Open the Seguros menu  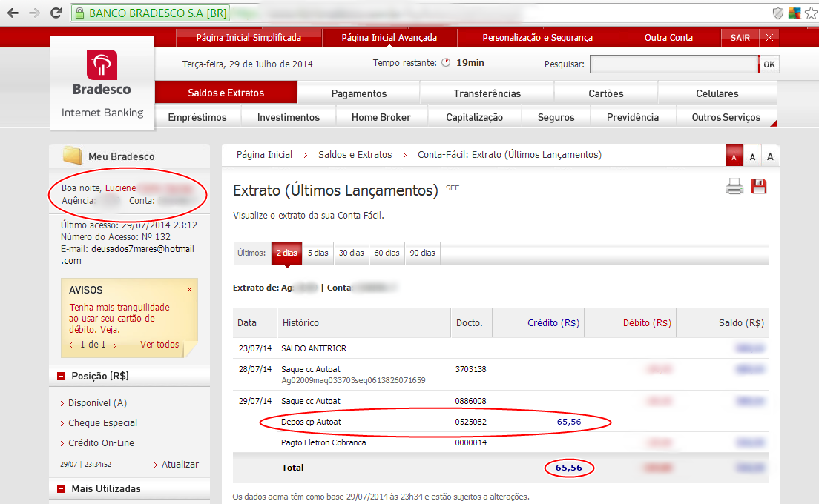click(x=556, y=117)
